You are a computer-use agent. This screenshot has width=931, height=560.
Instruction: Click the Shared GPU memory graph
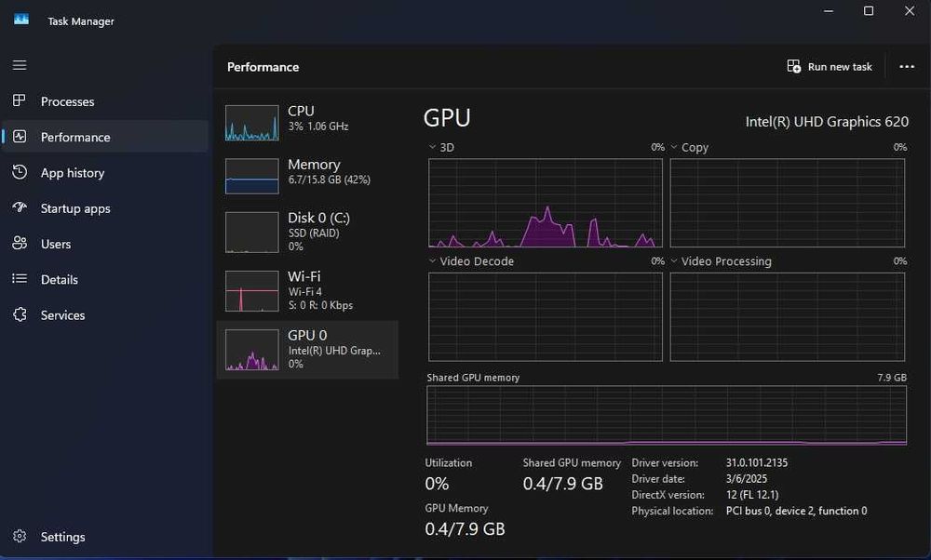(x=667, y=415)
